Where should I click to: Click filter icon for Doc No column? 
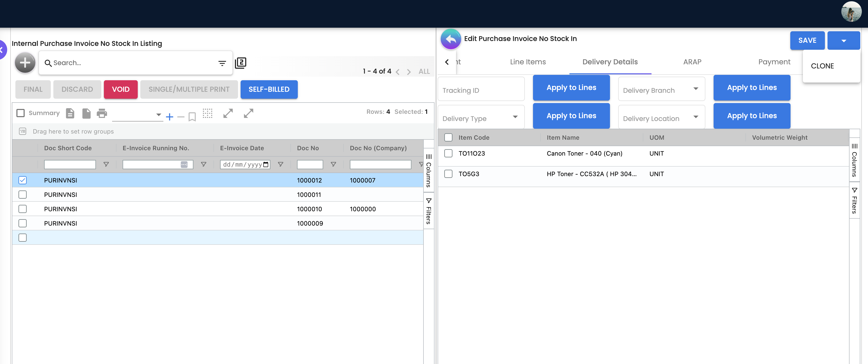333,164
